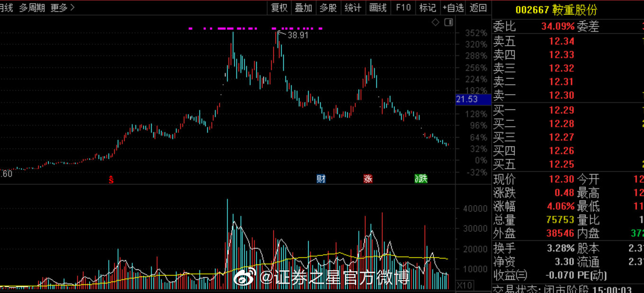
Task: Open the 统计 statistics tool
Action: tap(353, 8)
